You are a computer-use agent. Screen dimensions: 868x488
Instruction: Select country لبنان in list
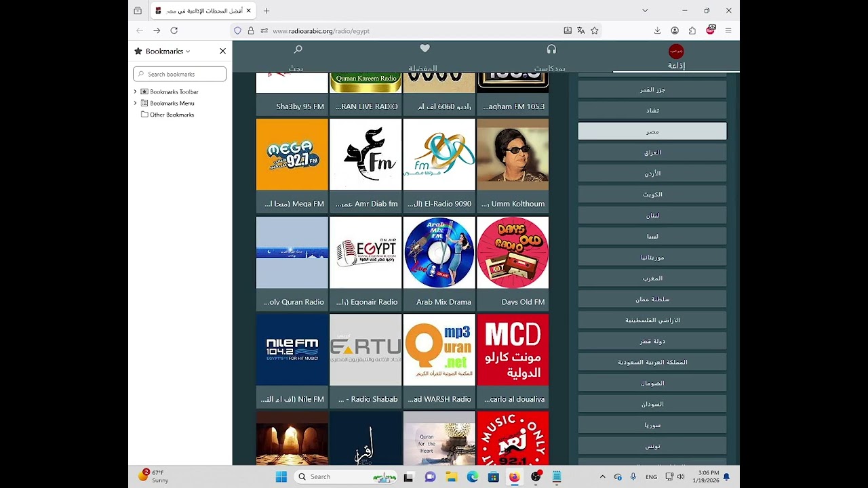pos(652,216)
